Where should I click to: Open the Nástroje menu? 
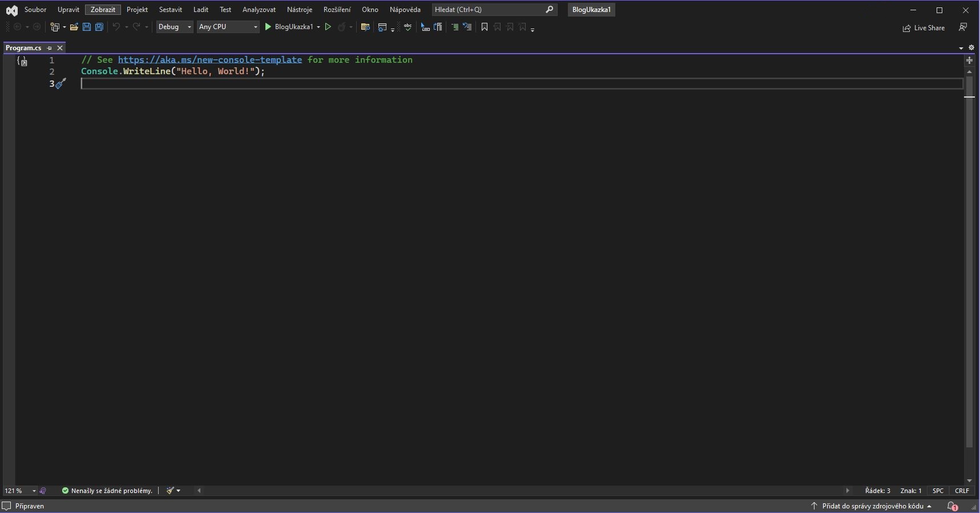point(300,10)
